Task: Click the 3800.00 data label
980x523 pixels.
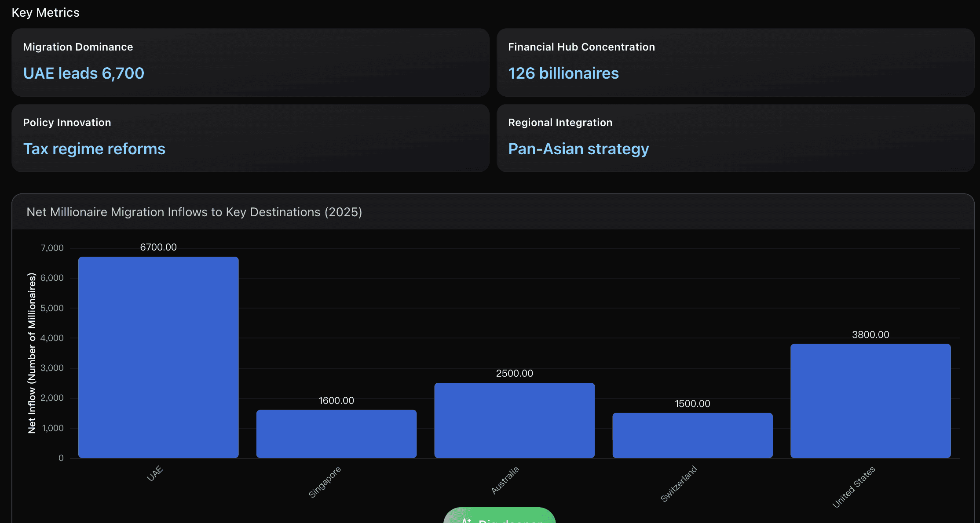Action: point(870,335)
